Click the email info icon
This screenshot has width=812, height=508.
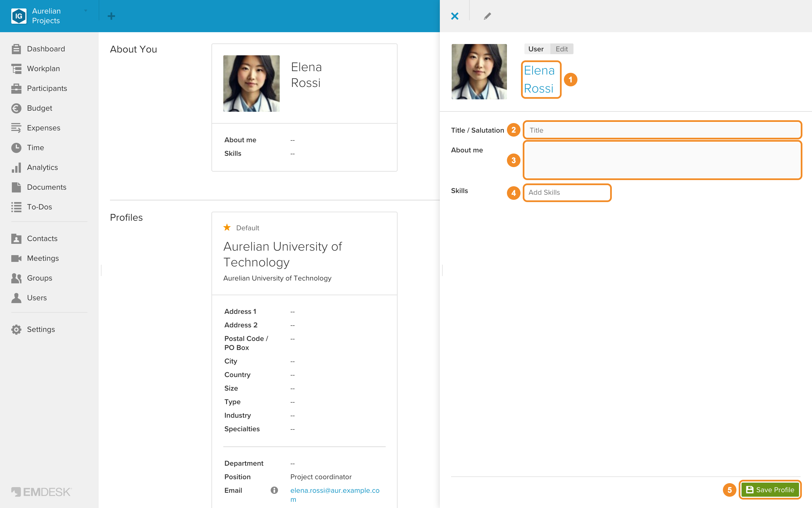[274, 490]
